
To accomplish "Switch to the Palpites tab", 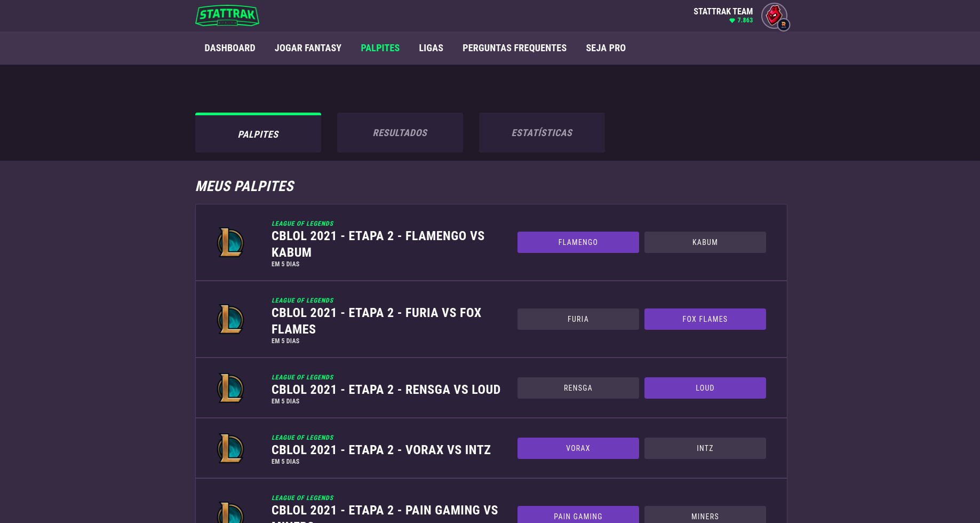I will (258, 133).
